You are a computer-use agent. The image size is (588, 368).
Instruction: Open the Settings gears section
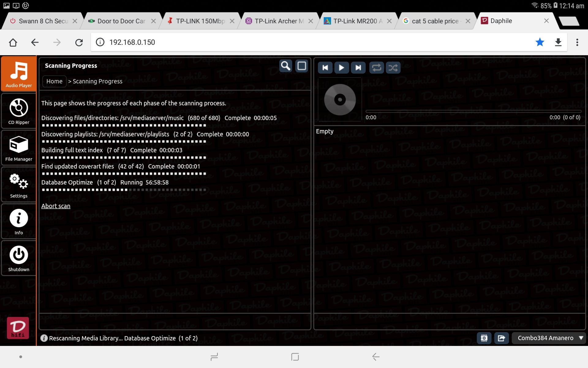pyautogui.click(x=19, y=184)
